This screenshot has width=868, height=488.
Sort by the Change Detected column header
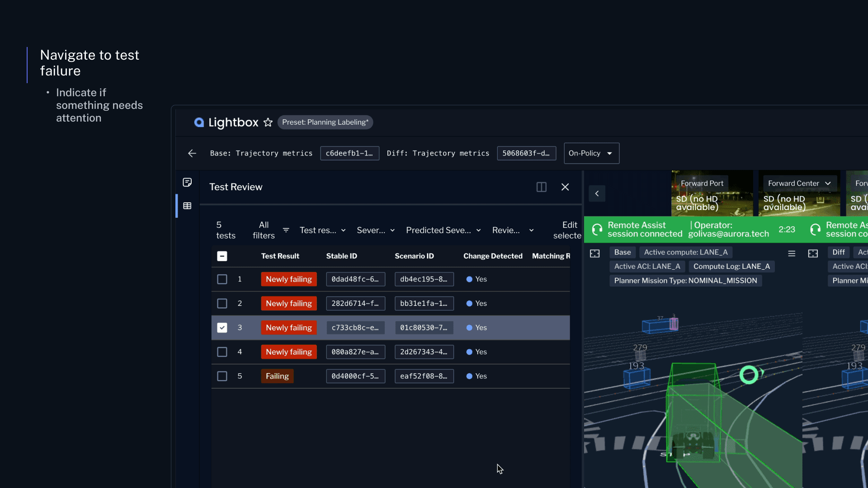pos(493,256)
